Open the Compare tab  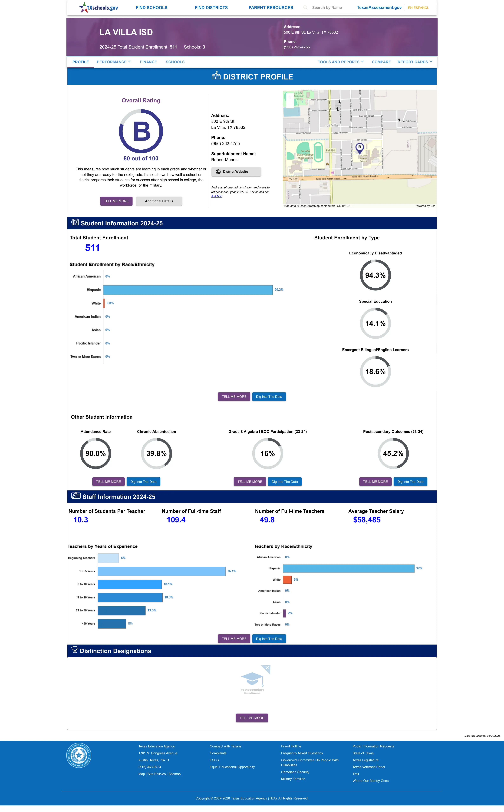[x=381, y=62]
